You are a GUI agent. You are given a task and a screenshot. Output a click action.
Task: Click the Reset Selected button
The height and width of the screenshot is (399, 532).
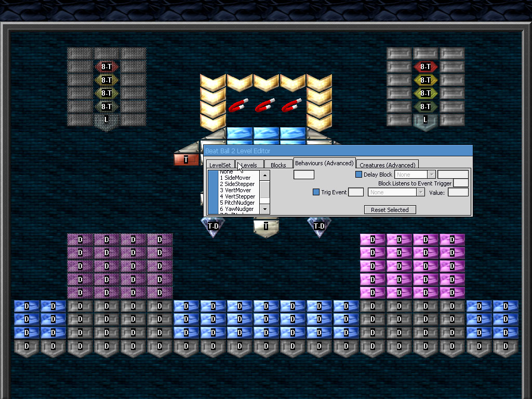click(x=390, y=210)
